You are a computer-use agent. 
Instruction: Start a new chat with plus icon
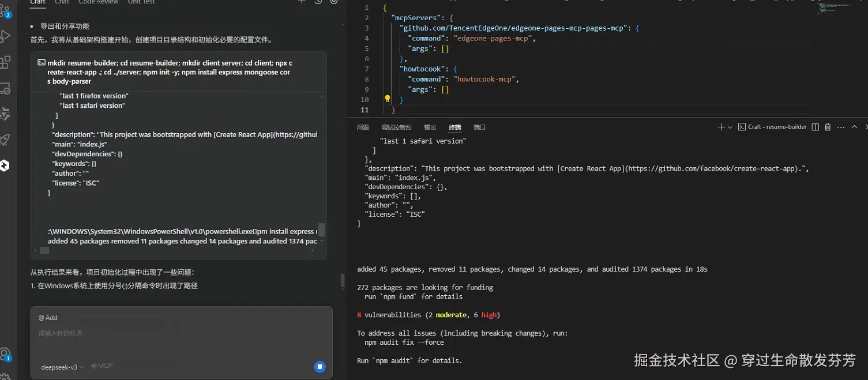click(302, 2)
